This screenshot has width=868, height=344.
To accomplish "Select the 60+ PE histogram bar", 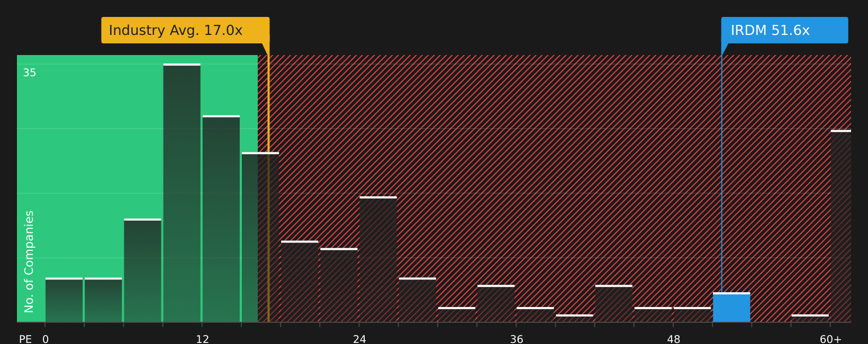I will 841,226.
